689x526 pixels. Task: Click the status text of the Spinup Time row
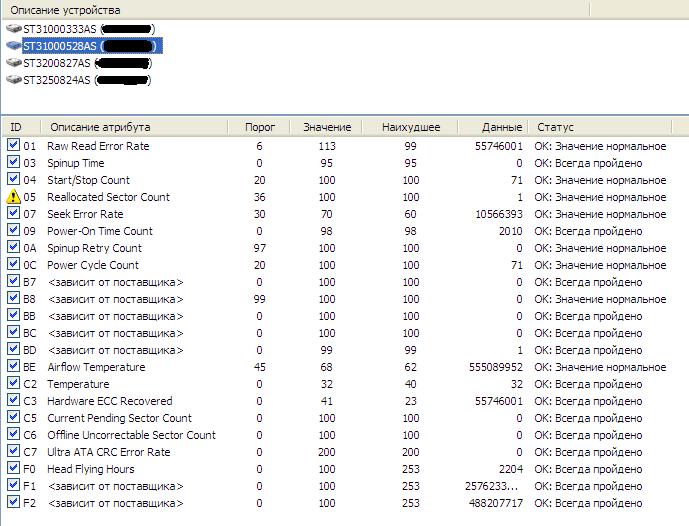(588, 163)
